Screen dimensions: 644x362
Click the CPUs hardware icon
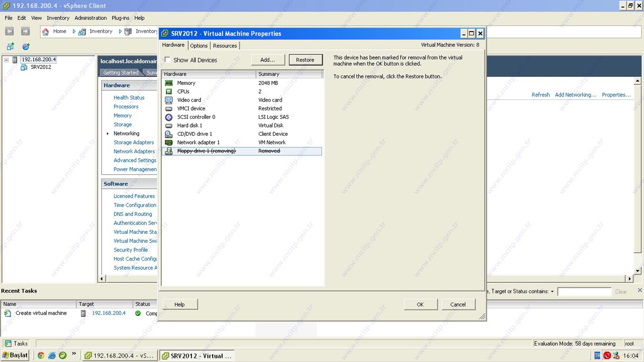169,92
